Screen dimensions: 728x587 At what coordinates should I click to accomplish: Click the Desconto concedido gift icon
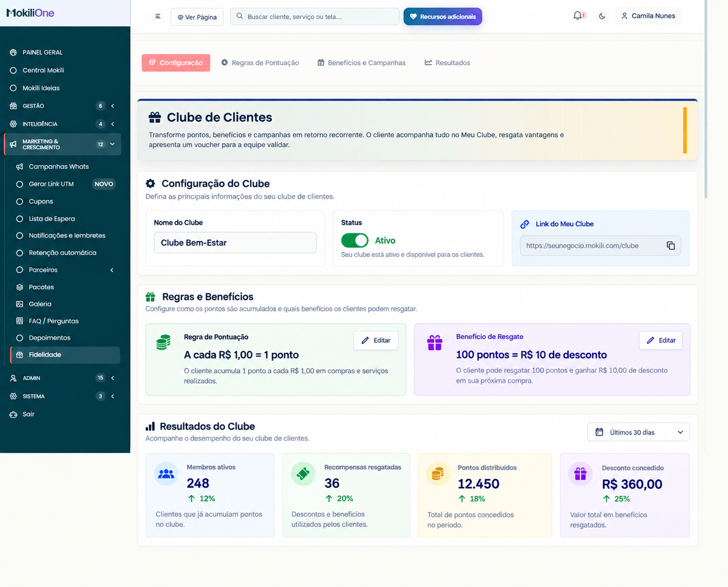pos(581,474)
